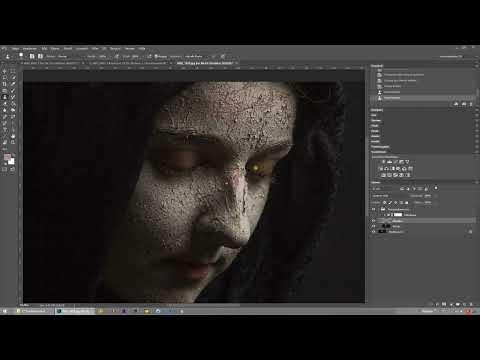The height and width of the screenshot is (360, 480).
Task: Add a Vibrance adjustment layer
Action: (407, 161)
